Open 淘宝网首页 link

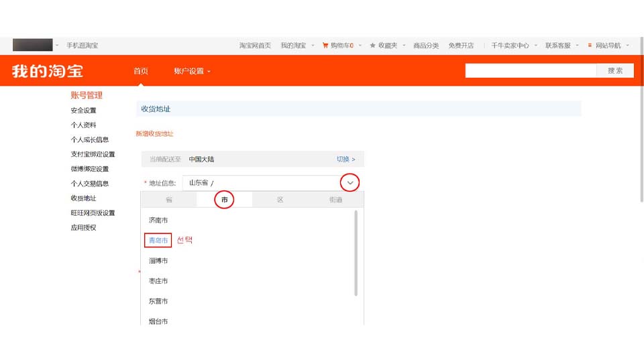tap(255, 46)
